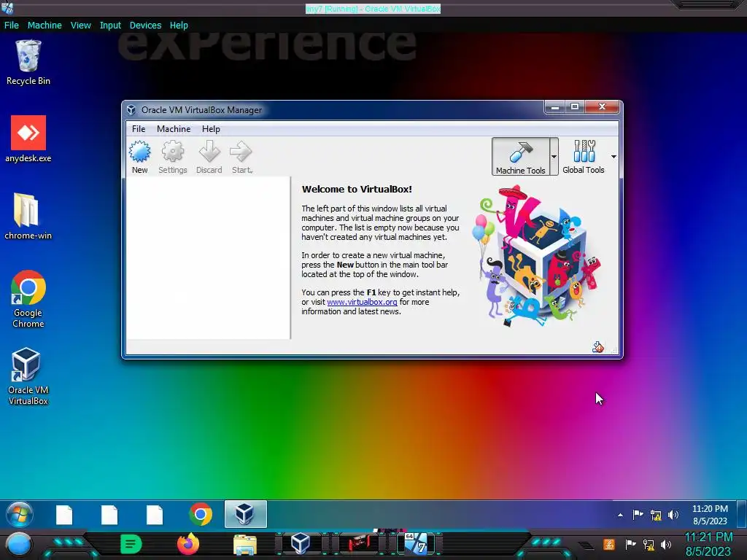Click the first blank file in guest taskbar
This screenshot has width=747, height=560.
64,515
